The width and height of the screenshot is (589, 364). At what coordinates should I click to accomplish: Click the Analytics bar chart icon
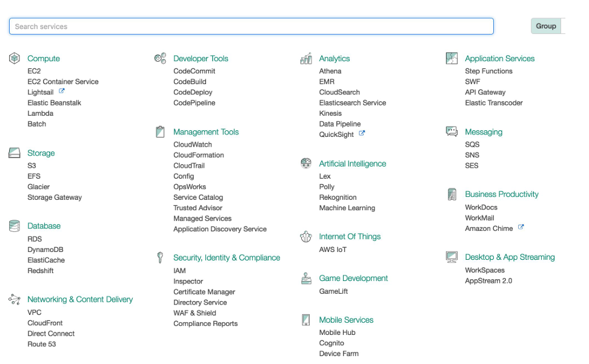(x=306, y=58)
